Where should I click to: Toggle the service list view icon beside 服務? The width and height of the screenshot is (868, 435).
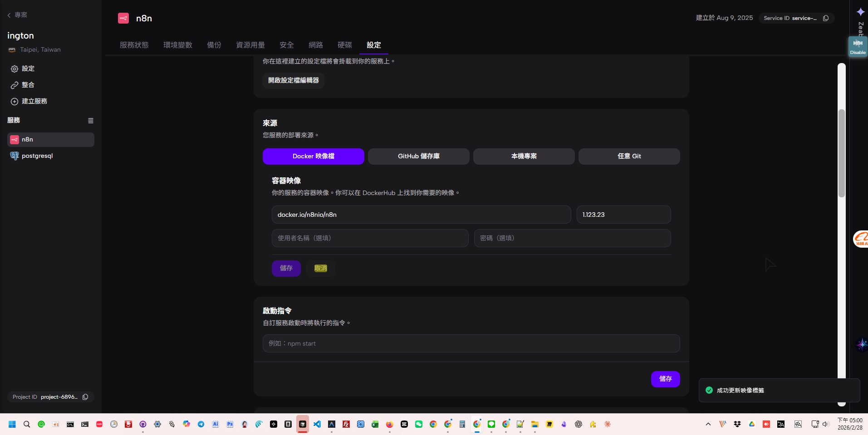91,121
